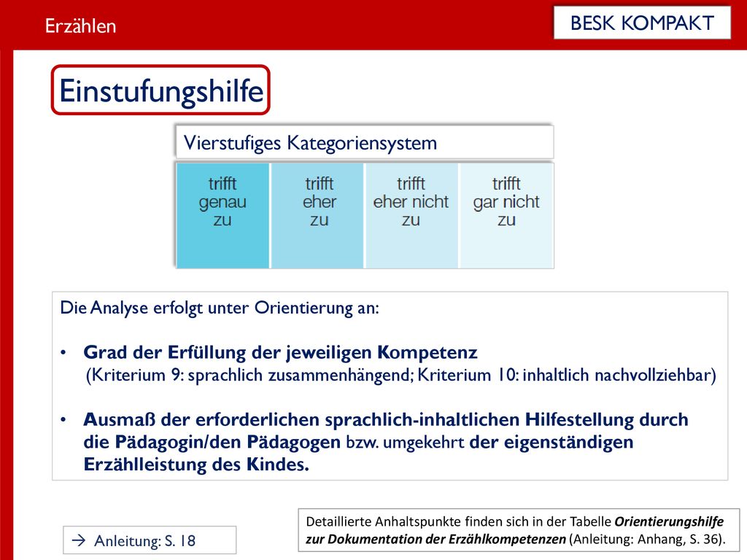The height and width of the screenshot is (560, 747).
Task: Click the 'Detaillierte Anhaltspunkte' note box
Action: [x=519, y=530]
